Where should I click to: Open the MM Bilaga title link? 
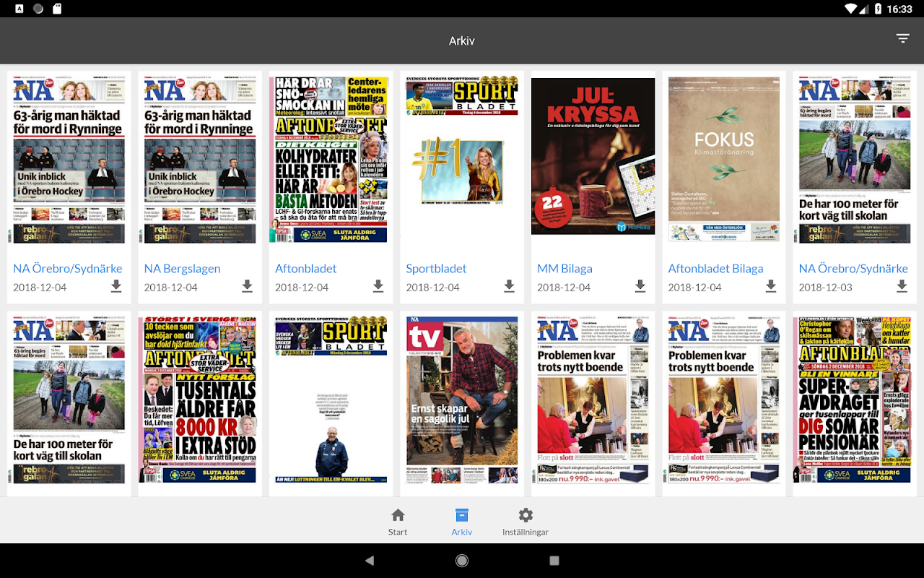point(565,268)
